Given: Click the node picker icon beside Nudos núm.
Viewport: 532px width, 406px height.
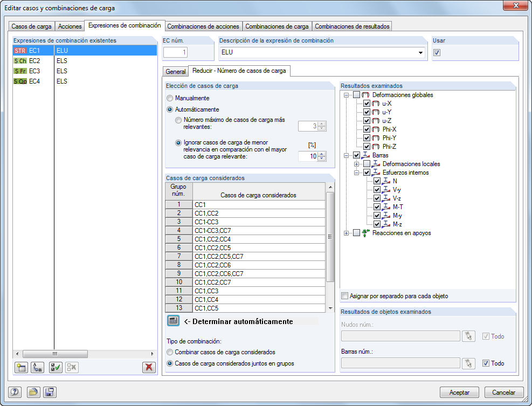Looking at the screenshot, I should click(468, 336).
